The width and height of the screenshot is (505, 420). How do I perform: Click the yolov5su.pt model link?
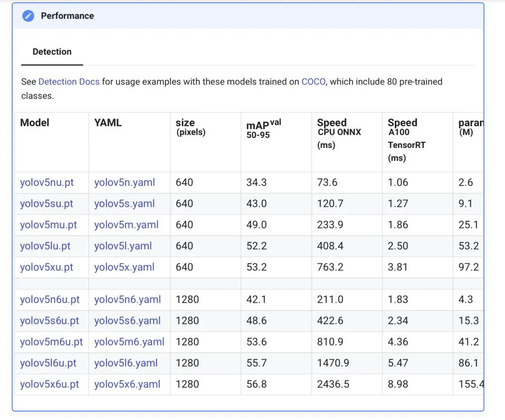(x=47, y=204)
